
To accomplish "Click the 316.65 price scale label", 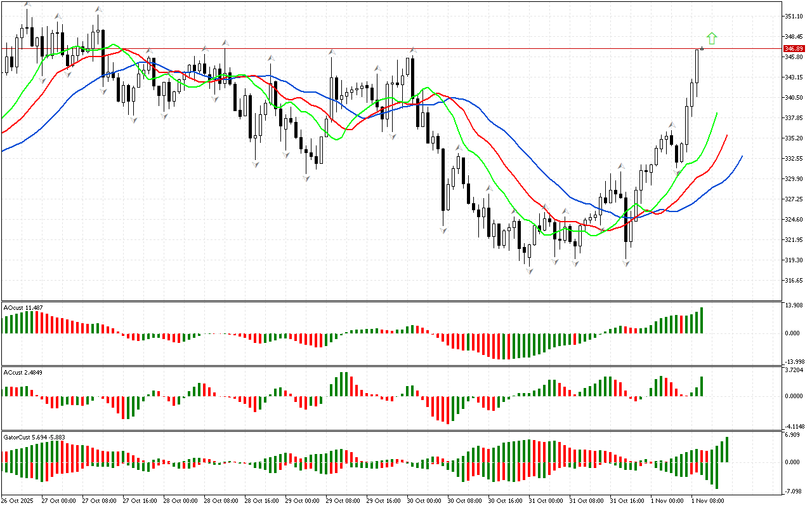I will [794, 281].
